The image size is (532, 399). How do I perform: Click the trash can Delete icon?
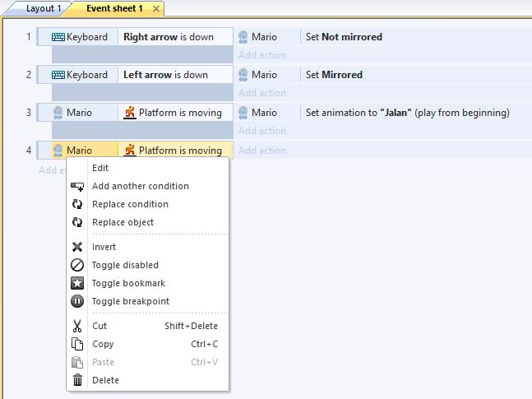pyautogui.click(x=77, y=380)
